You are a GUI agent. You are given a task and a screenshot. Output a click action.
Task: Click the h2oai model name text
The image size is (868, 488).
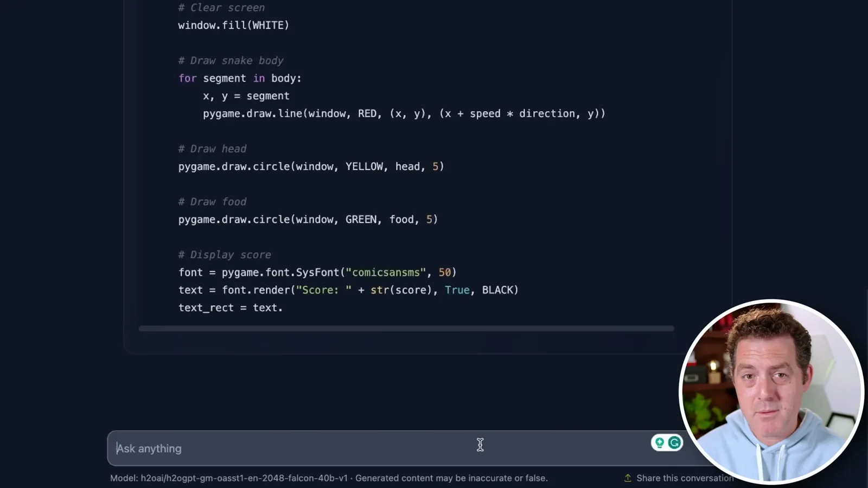pos(244,478)
